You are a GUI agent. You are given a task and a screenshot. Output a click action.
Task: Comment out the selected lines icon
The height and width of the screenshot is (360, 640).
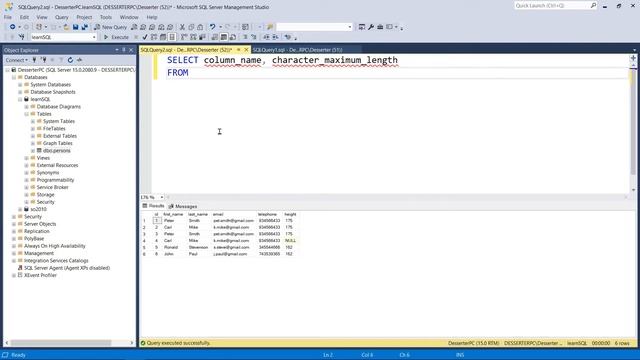coord(245,37)
